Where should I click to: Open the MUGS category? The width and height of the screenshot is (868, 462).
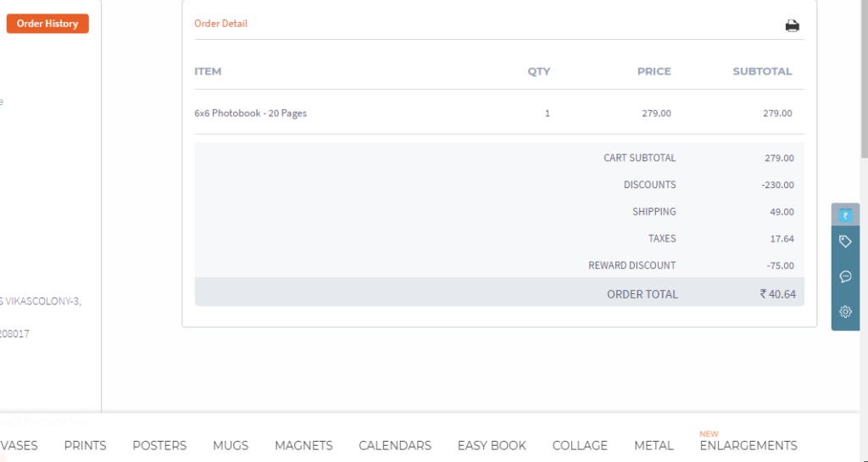tap(231, 445)
